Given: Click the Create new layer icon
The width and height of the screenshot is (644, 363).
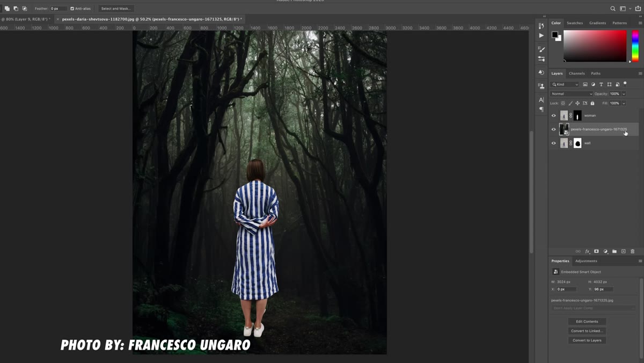Looking at the screenshot, I should (x=624, y=251).
